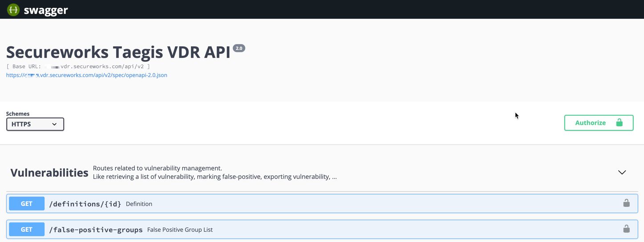Click the GET badge for /false-positive-groups
The height and width of the screenshot is (242, 644).
(x=27, y=230)
